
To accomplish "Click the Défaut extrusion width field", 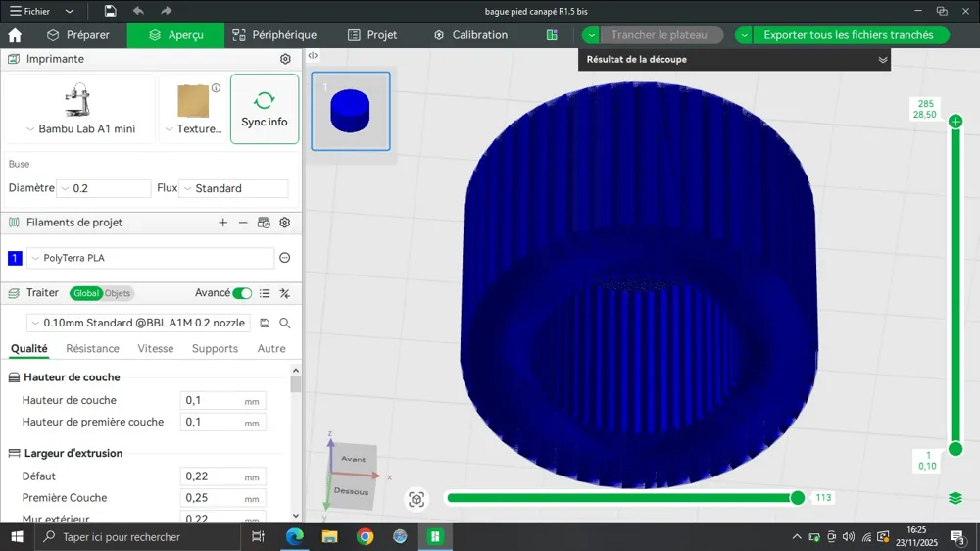I will pos(223,476).
